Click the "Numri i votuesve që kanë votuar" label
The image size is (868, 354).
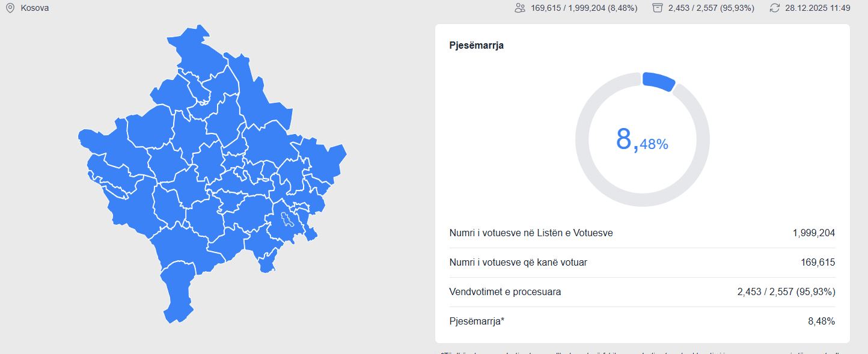[518, 263]
